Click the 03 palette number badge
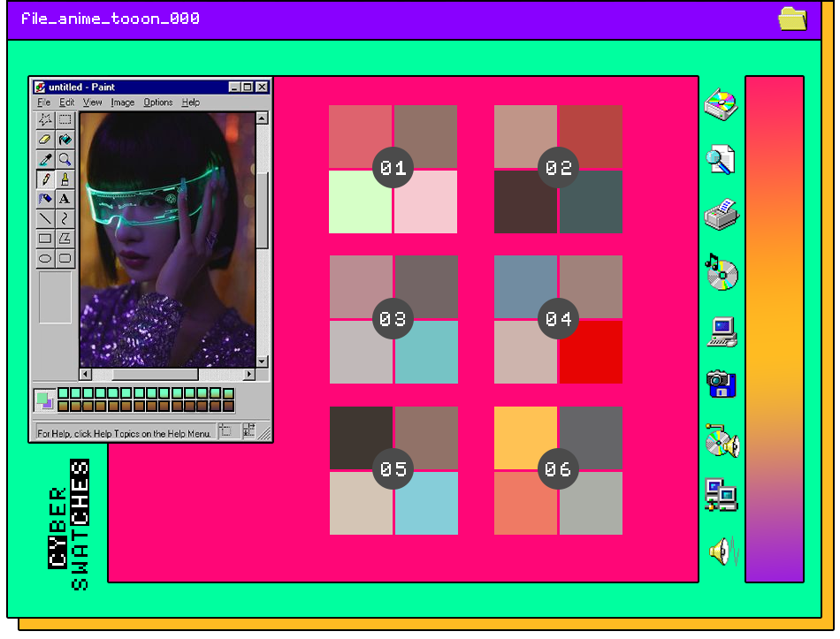Image resolution: width=840 pixels, height=639 pixels. coord(393,319)
